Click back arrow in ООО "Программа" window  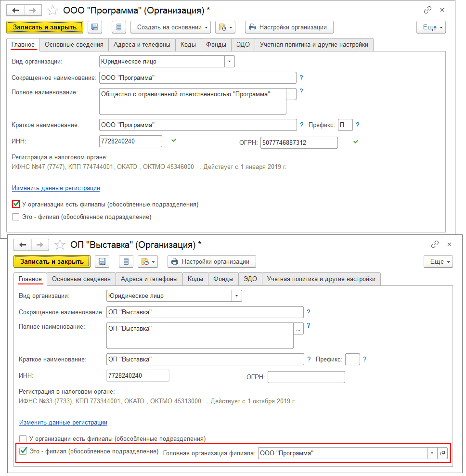point(15,11)
